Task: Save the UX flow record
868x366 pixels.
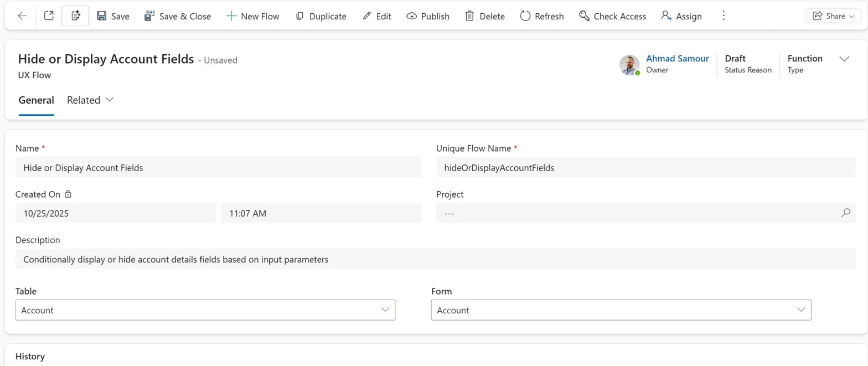Action: pyautogui.click(x=113, y=16)
